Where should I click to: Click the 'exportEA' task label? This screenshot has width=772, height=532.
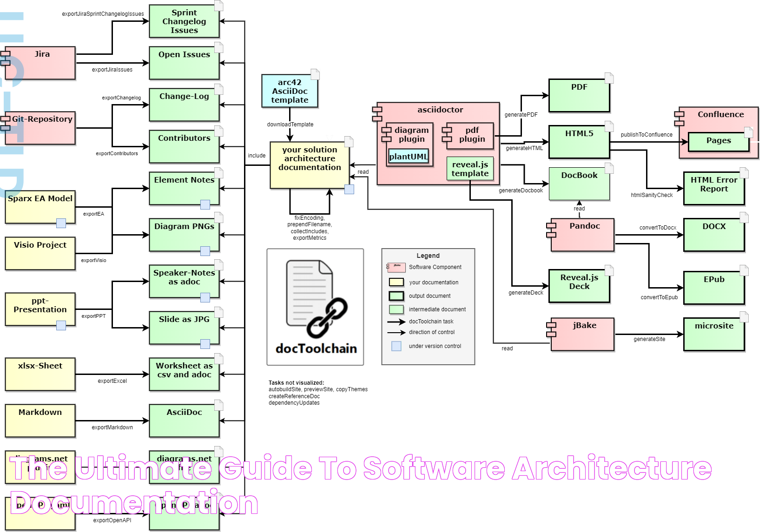pyautogui.click(x=93, y=214)
